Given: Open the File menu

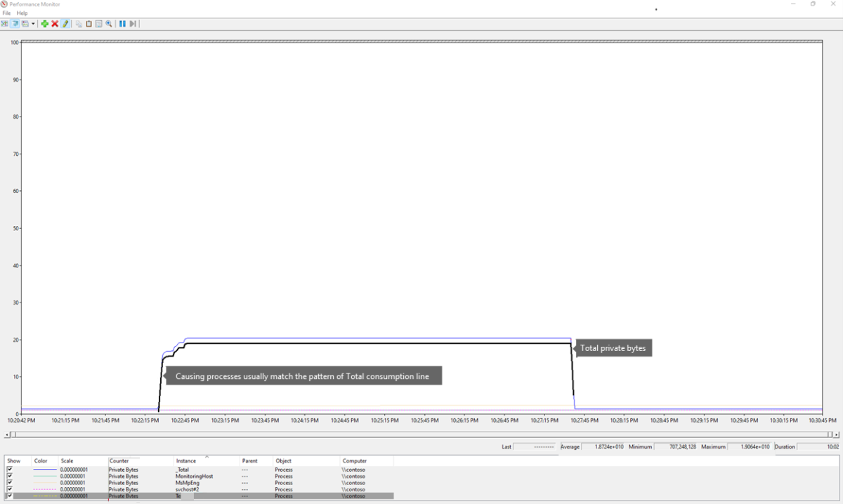Looking at the screenshot, I should tap(6, 13).
